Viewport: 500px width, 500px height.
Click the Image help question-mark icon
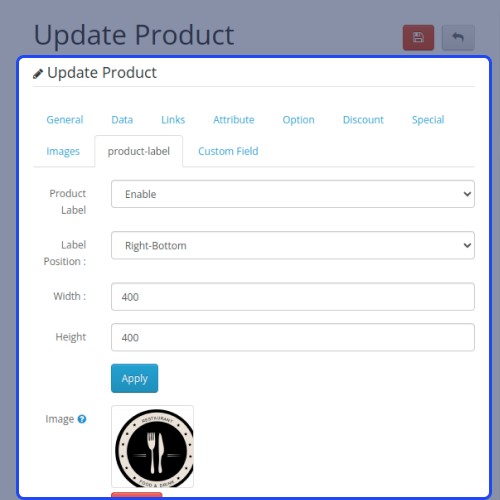(x=82, y=419)
